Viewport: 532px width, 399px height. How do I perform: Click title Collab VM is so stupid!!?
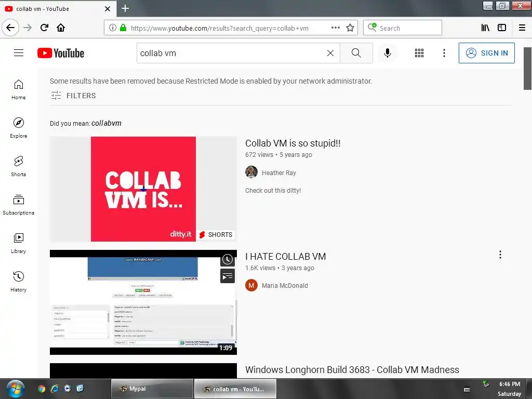pos(293,143)
